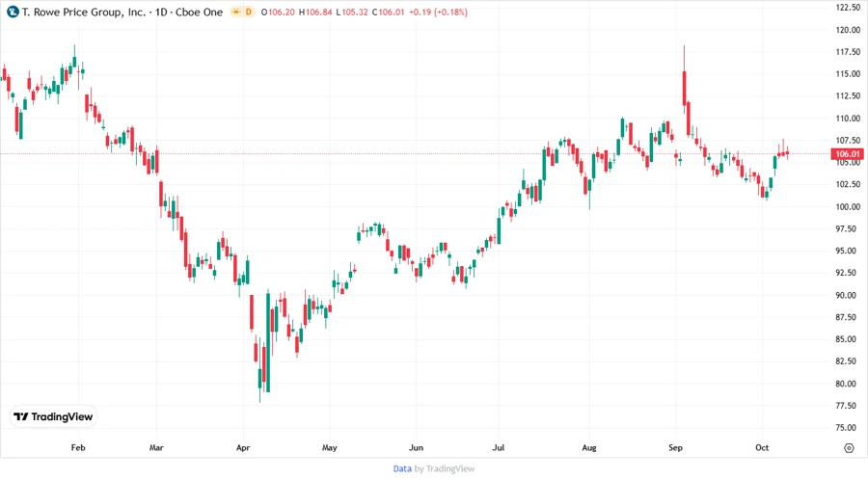The width and height of the screenshot is (868, 480).
Task: Click the Mar label on time axis
Action: click(156, 448)
